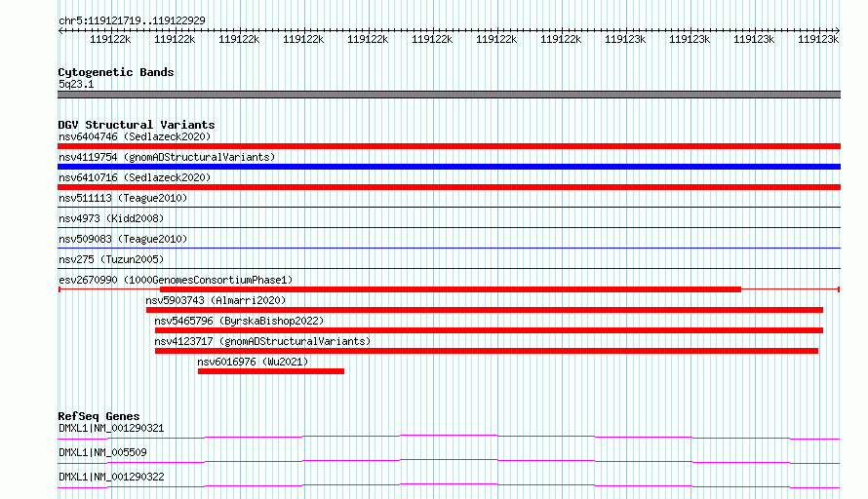This screenshot has width=868, height=499.
Task: Click the red bar for nsv5465796
Action: pyautogui.click(x=489, y=330)
